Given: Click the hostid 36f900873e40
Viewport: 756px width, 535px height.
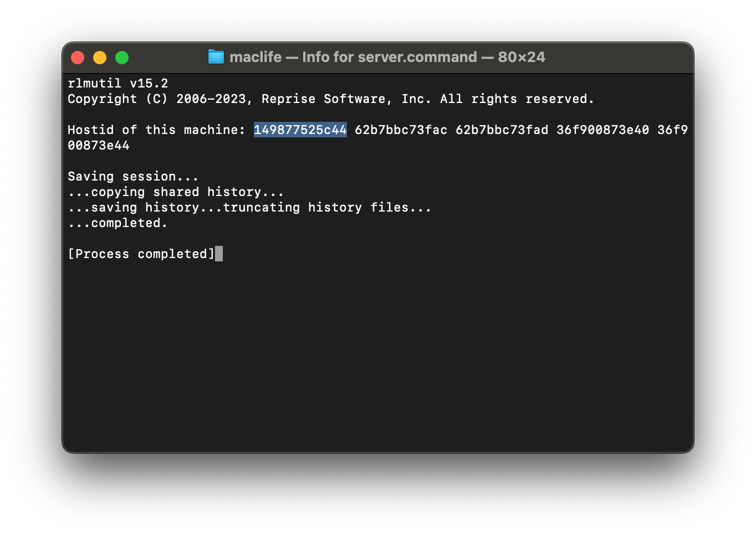Looking at the screenshot, I should (x=602, y=130).
